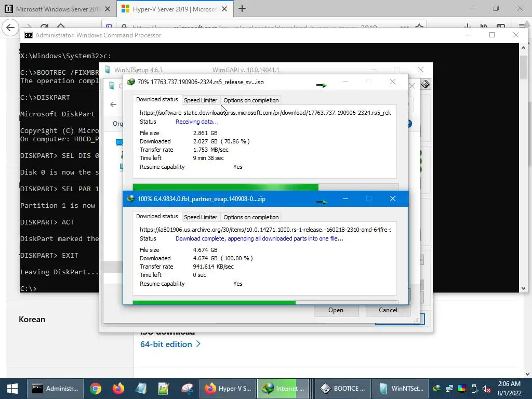Click the IDM tray icon

click(x=437, y=388)
